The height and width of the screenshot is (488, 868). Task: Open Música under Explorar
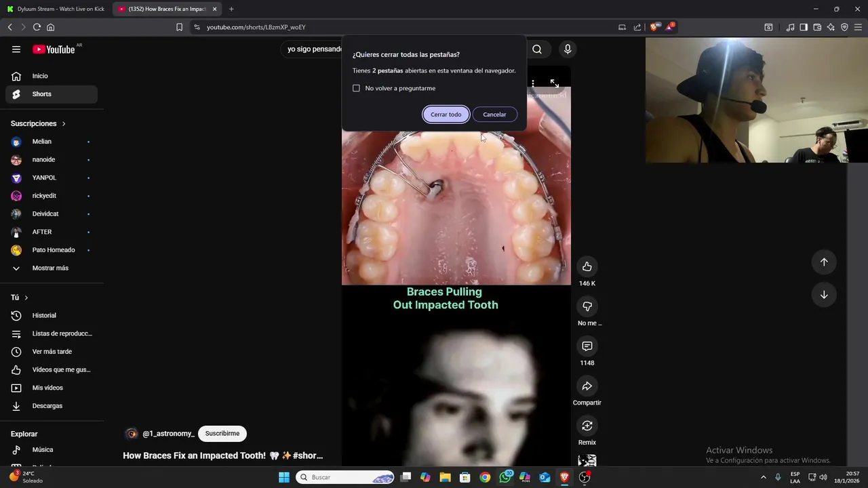point(52,449)
